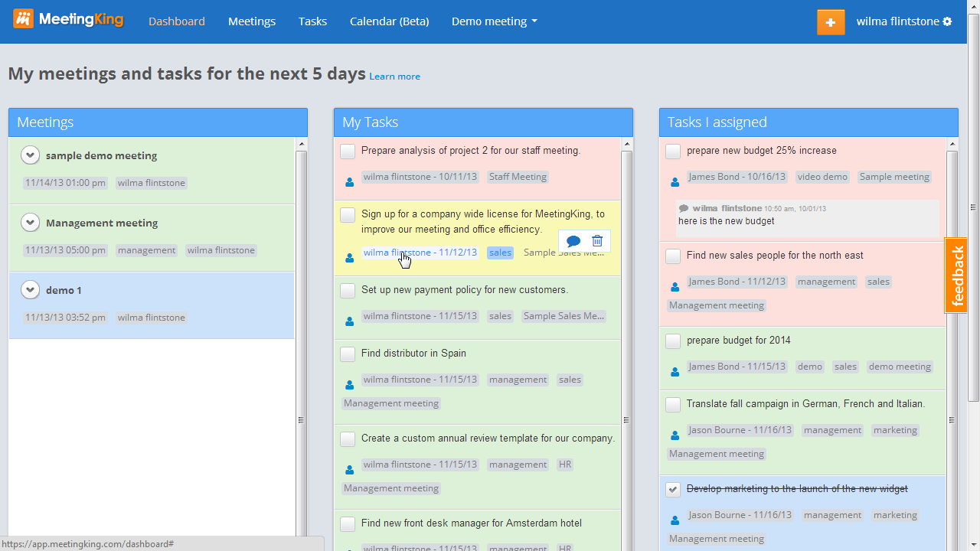
Task: Click the Meetings panel header
Action: (158, 122)
